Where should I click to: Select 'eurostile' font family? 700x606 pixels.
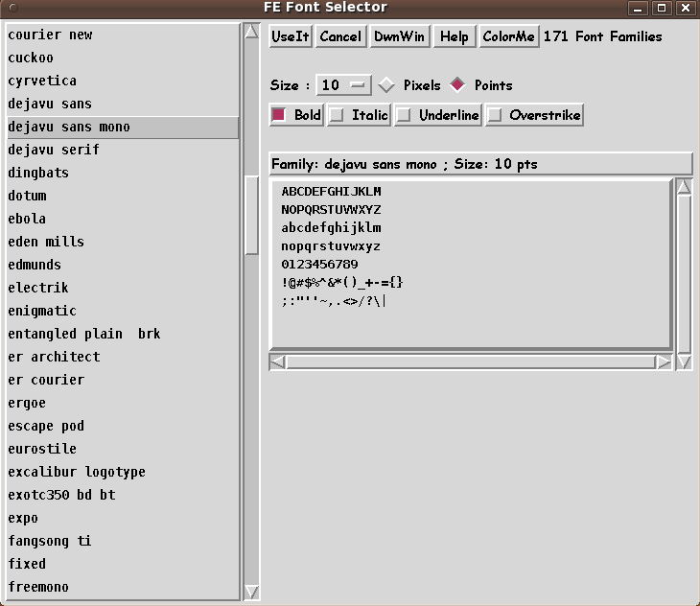(123, 449)
